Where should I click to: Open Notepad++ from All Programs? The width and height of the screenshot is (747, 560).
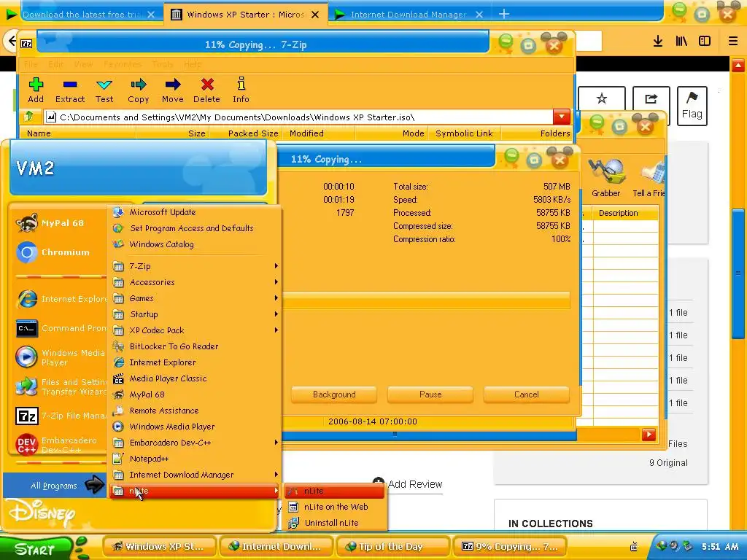(x=196, y=459)
